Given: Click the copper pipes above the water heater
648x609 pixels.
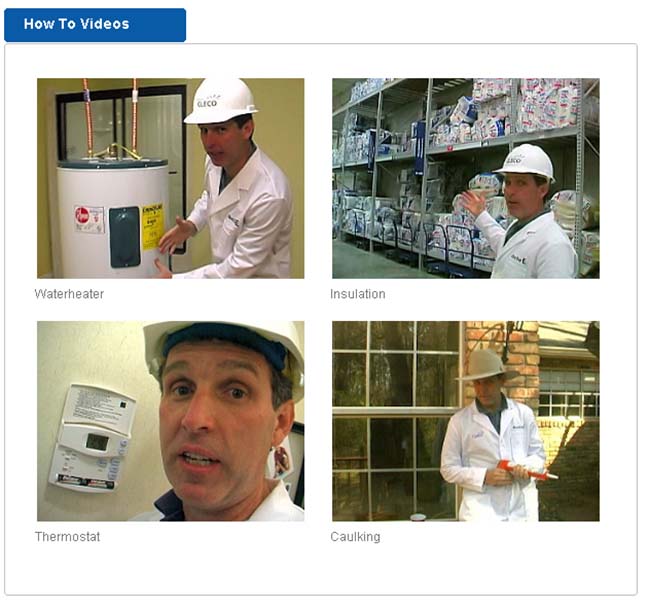Looking at the screenshot, I should coord(111,118).
